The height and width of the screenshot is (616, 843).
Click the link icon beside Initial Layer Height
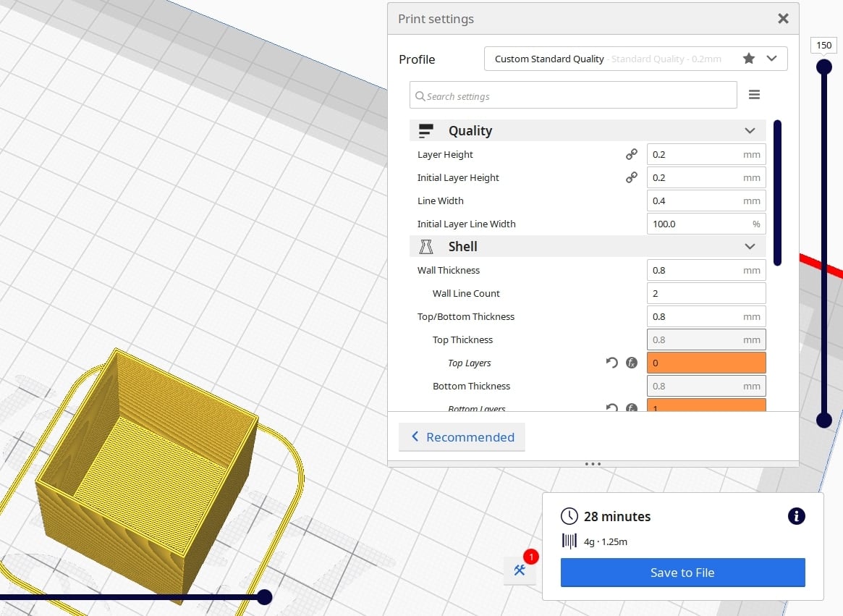coord(632,177)
